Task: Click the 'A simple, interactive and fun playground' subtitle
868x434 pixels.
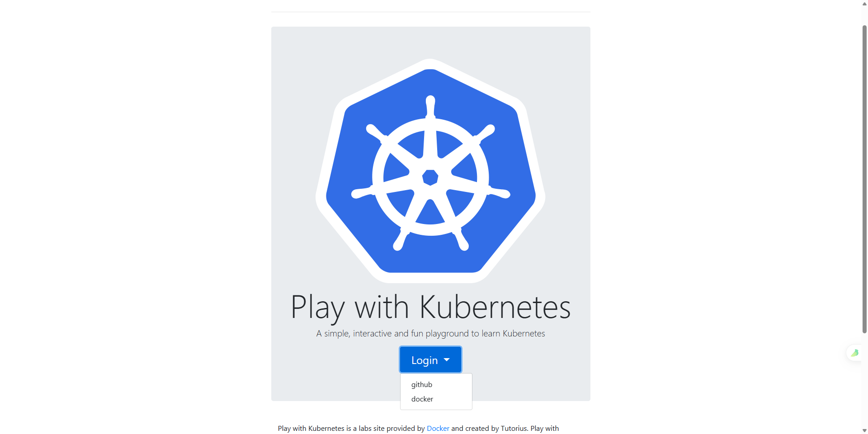Action: coord(430,333)
